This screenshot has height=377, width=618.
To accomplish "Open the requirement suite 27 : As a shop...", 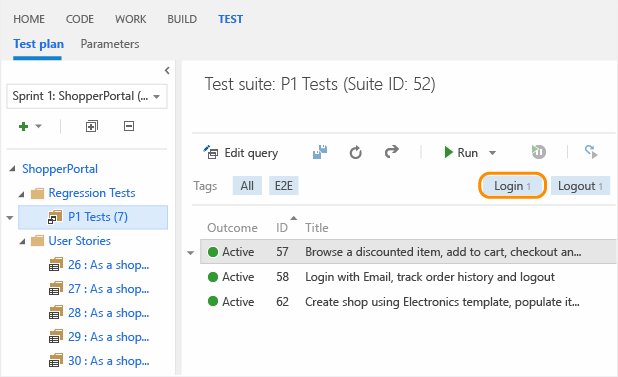I will pyautogui.click(x=108, y=289).
